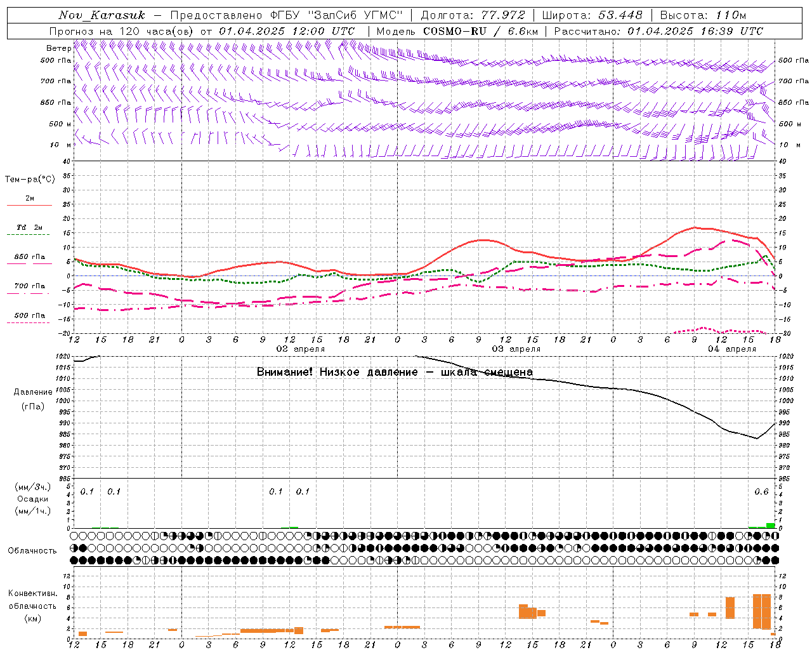Click the 03 апреля date label
Image resolution: width=812 pixels, height=650 pixels.
516,349
